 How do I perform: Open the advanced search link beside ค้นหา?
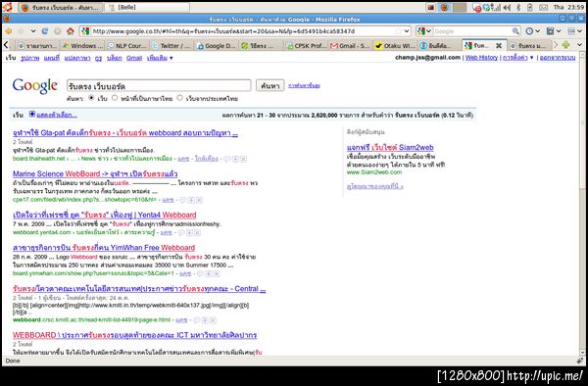point(304,86)
